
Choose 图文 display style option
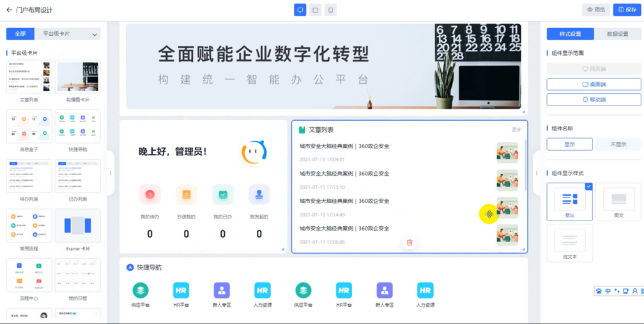point(618,202)
